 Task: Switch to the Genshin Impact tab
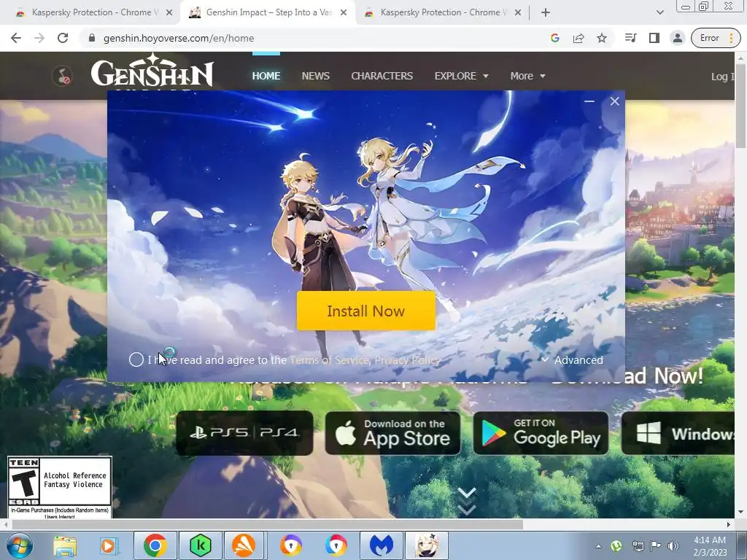tap(268, 12)
